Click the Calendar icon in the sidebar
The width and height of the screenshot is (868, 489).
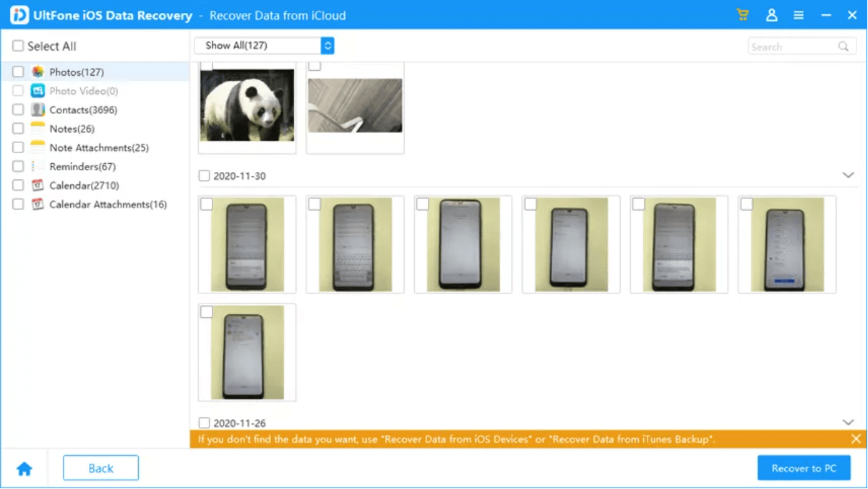(37, 185)
